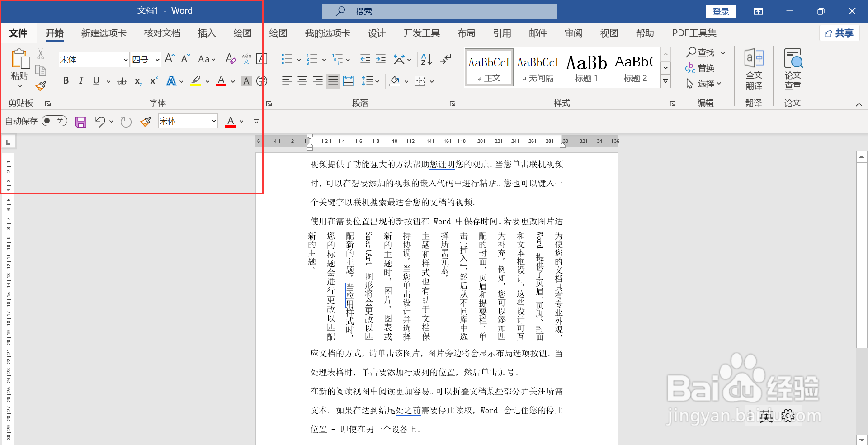Click the Save icon in quick access toolbar
Viewport: 868px width, 445px height.
[81, 122]
